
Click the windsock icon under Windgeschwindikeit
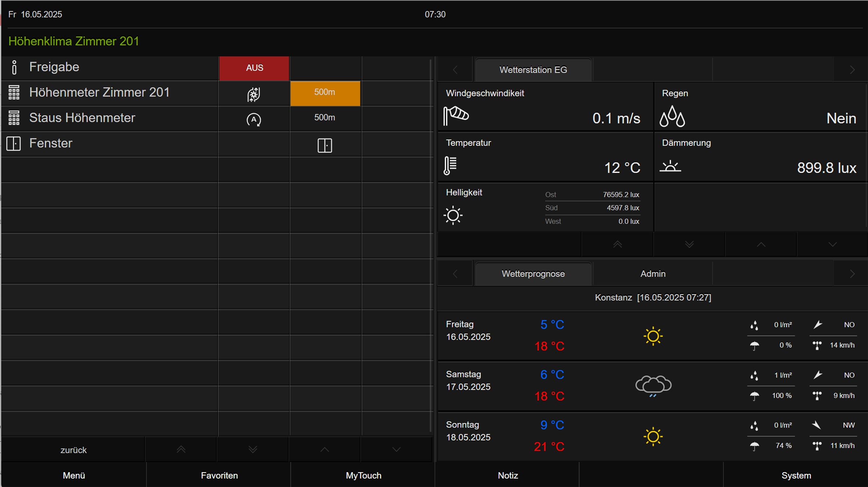(x=456, y=115)
